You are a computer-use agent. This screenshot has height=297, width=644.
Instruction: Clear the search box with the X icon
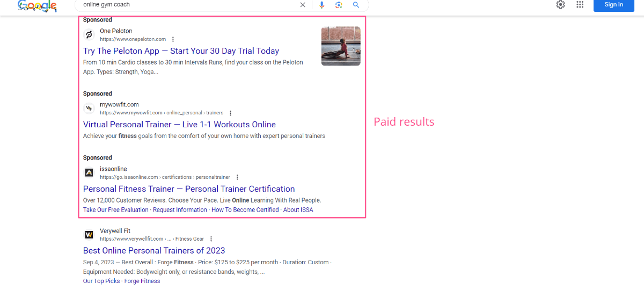pyautogui.click(x=303, y=5)
